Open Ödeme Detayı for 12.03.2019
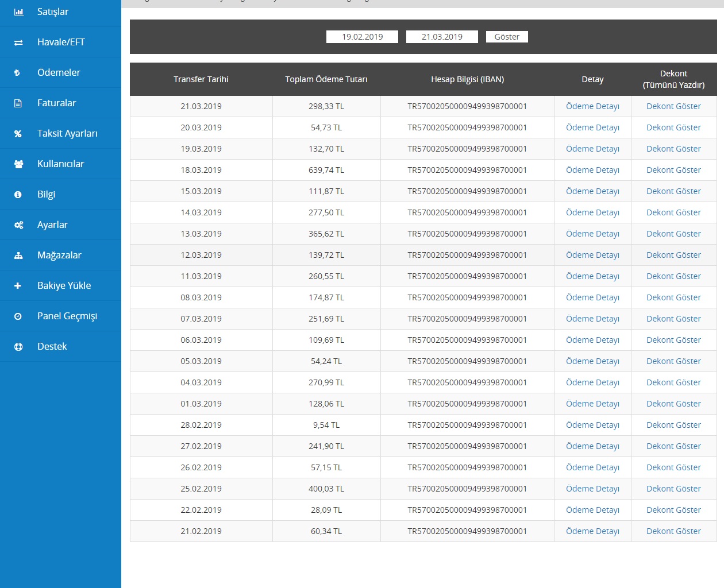Viewport: 724px width, 588px height. point(592,255)
